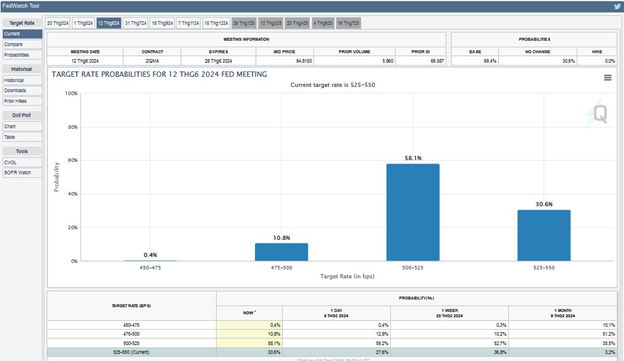The height and width of the screenshot is (361, 624).
Task: Open the CVOL tool
Action: [x=22, y=162]
